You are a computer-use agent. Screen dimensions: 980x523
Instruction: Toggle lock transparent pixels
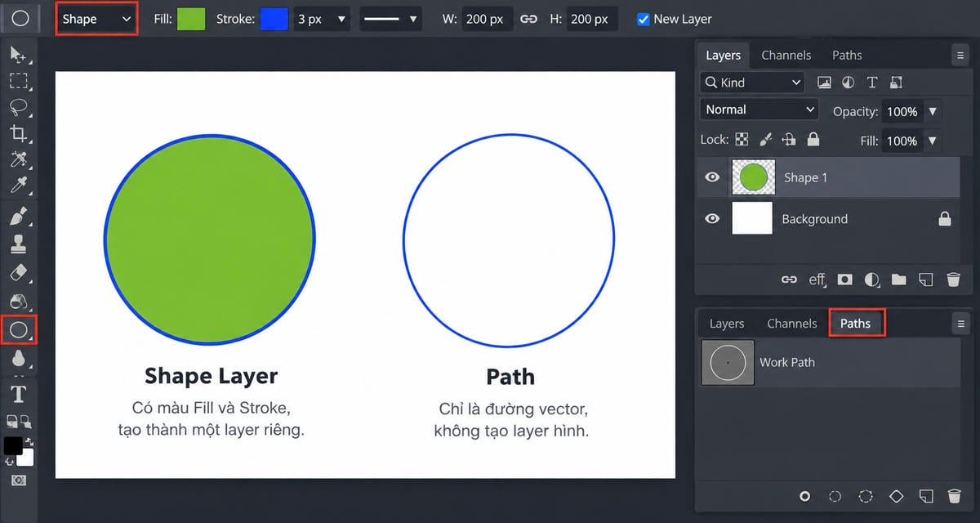coord(742,140)
